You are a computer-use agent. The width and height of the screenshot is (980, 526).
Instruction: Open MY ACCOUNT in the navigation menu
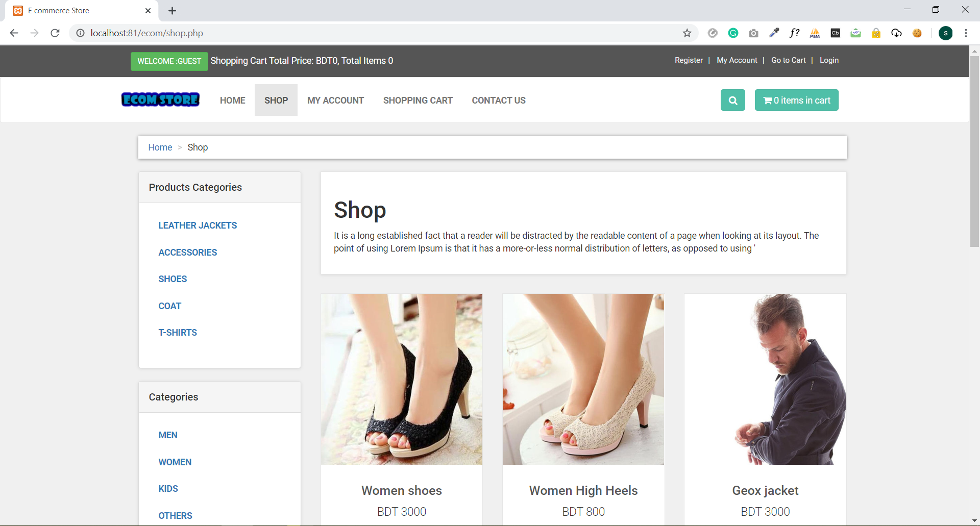pos(335,100)
